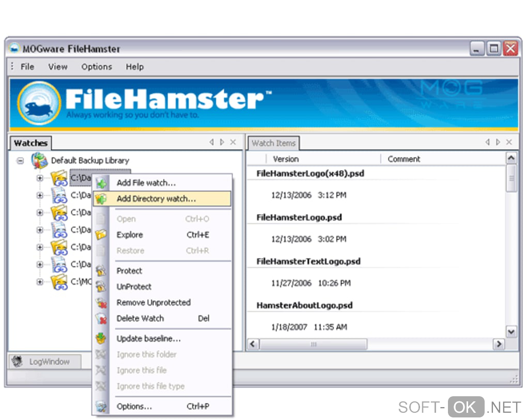Viewport: 527px width, 420px height.
Task: Select Explore Ctrl+E in context menu
Action: (162, 235)
